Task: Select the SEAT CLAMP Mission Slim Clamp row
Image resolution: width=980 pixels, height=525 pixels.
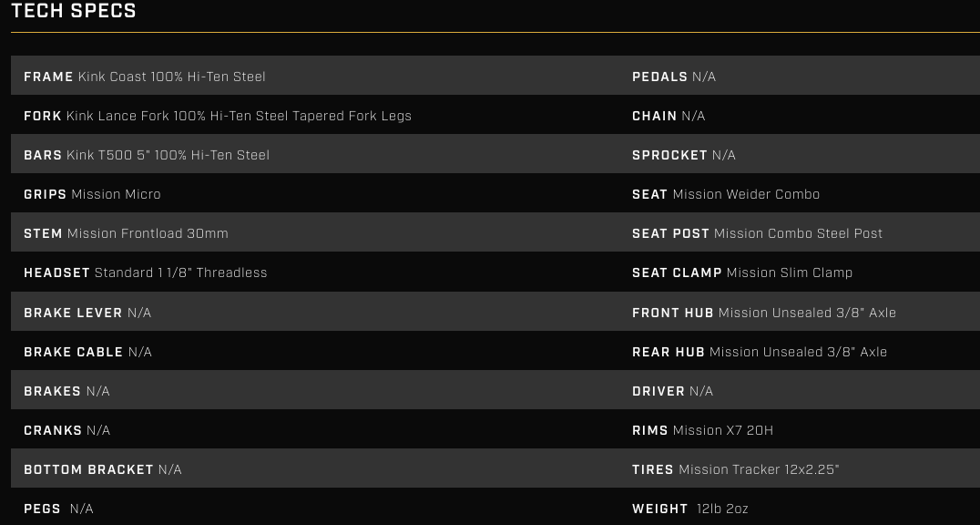Action: point(742,273)
